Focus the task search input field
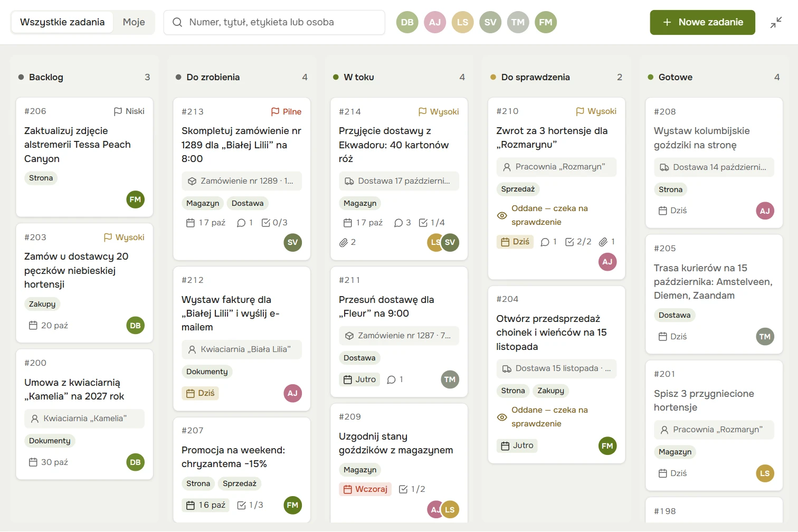 click(x=274, y=22)
